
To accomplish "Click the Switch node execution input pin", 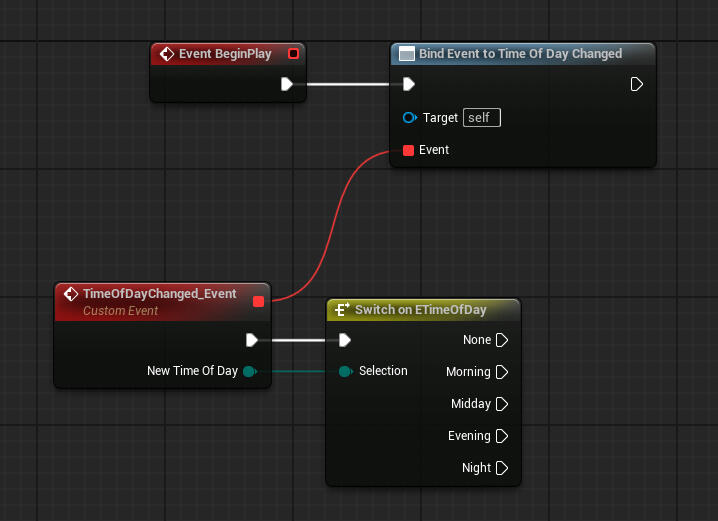I will point(344,340).
